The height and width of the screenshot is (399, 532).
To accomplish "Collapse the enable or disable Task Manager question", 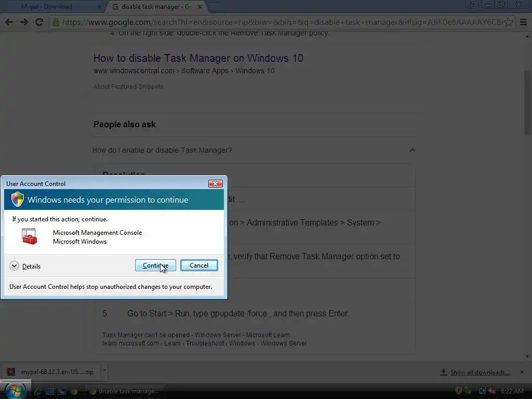I will click(412, 150).
